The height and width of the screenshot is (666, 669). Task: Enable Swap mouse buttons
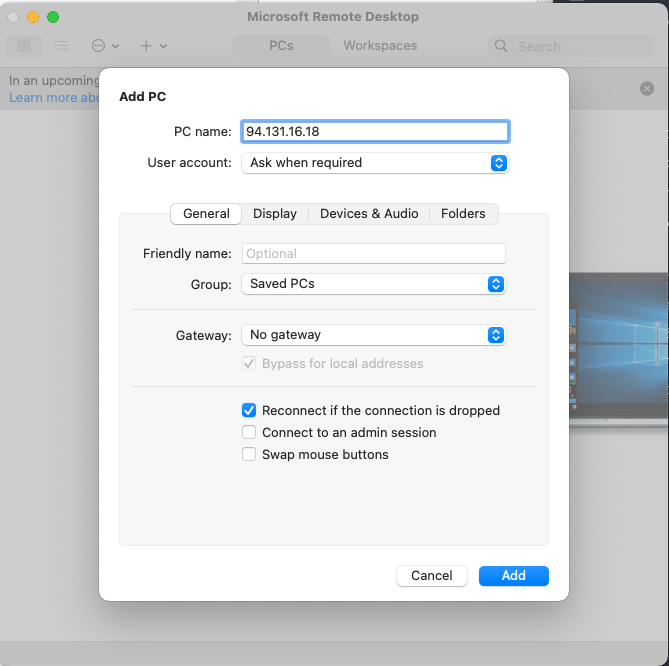[x=249, y=454]
